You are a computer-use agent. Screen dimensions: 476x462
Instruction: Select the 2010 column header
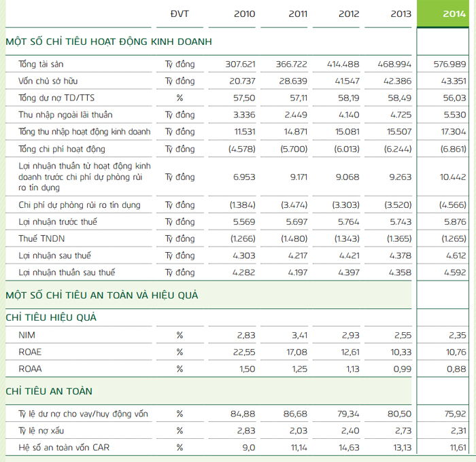pyautogui.click(x=245, y=14)
